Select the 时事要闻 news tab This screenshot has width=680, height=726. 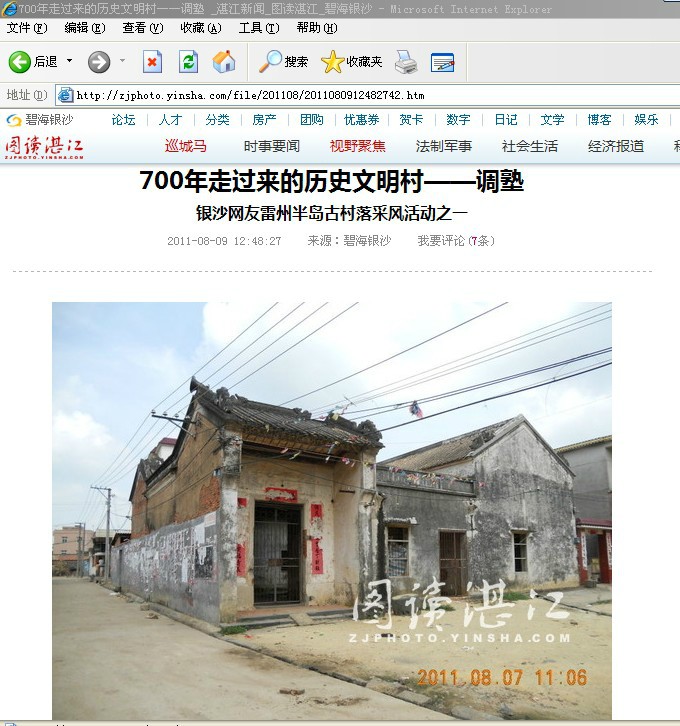271,146
